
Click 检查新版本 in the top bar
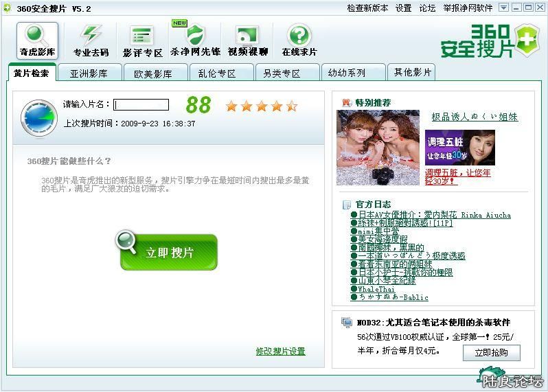pos(367,8)
